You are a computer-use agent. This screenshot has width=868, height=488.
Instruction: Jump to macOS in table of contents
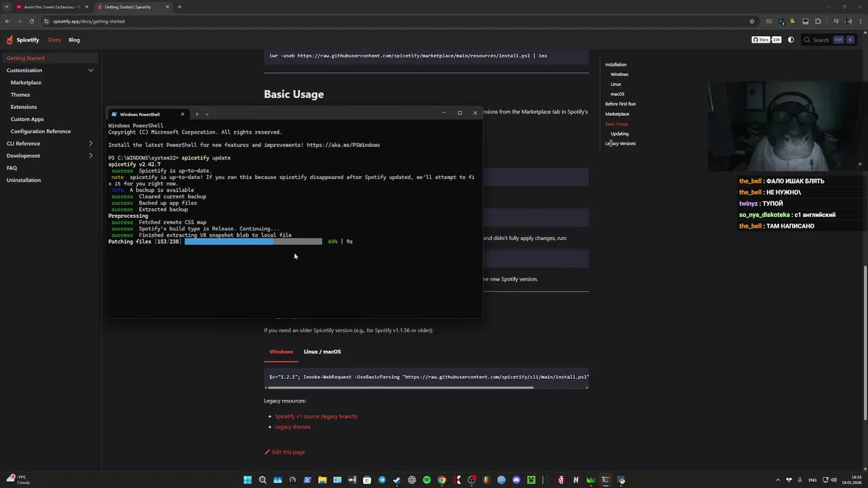pyautogui.click(x=617, y=94)
